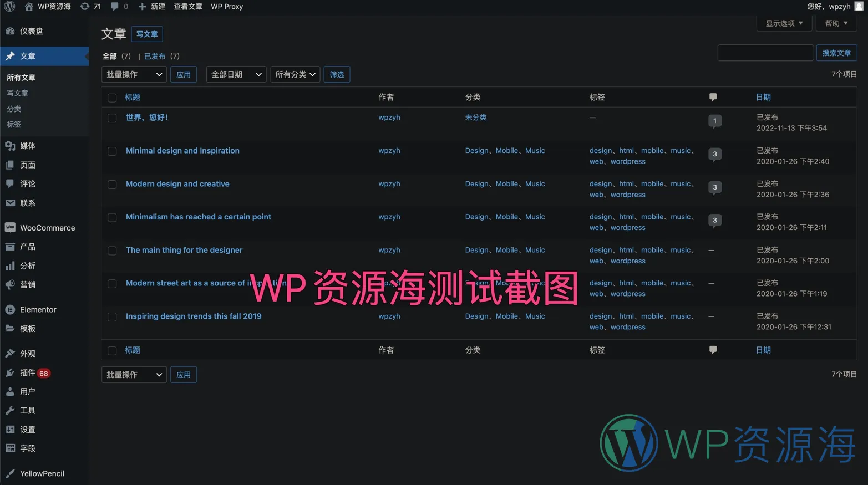This screenshot has width=868, height=485.
Task: Open the Elementor icon in sidebar
Action: (x=10, y=309)
